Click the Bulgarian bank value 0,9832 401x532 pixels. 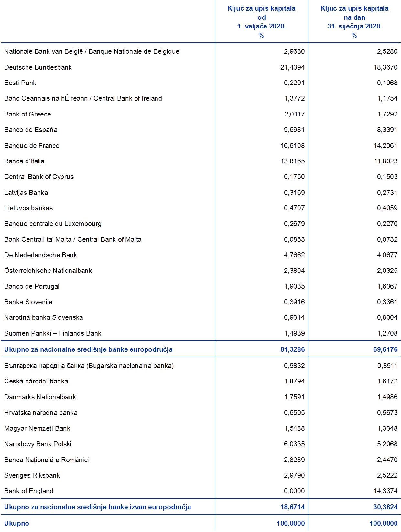point(294,366)
